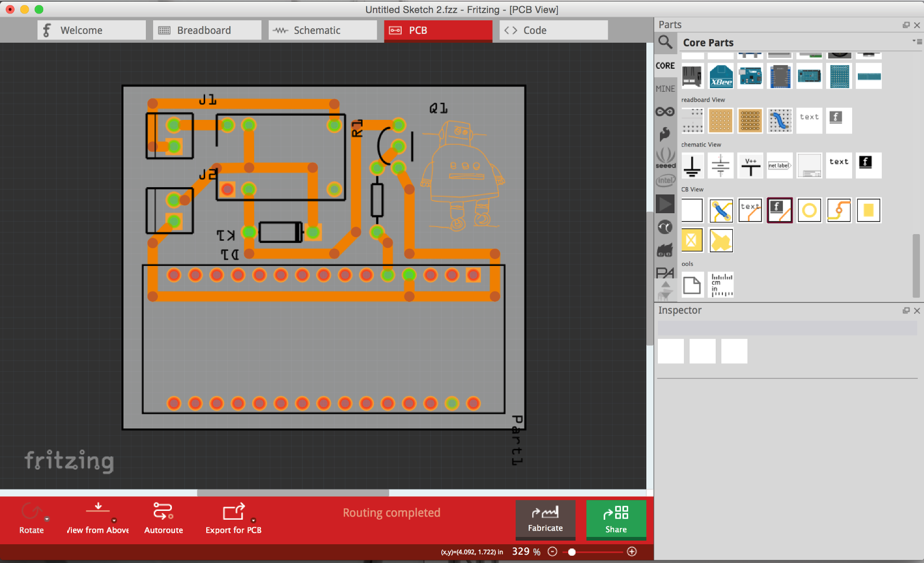924x563 pixels.
Task: Select the Intel parts bin icon
Action: click(665, 180)
